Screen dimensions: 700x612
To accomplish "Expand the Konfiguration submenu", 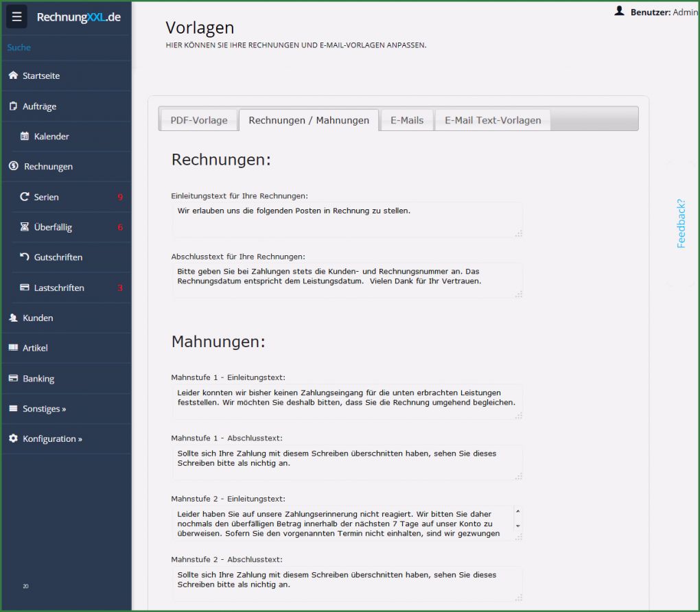I will click(52, 439).
